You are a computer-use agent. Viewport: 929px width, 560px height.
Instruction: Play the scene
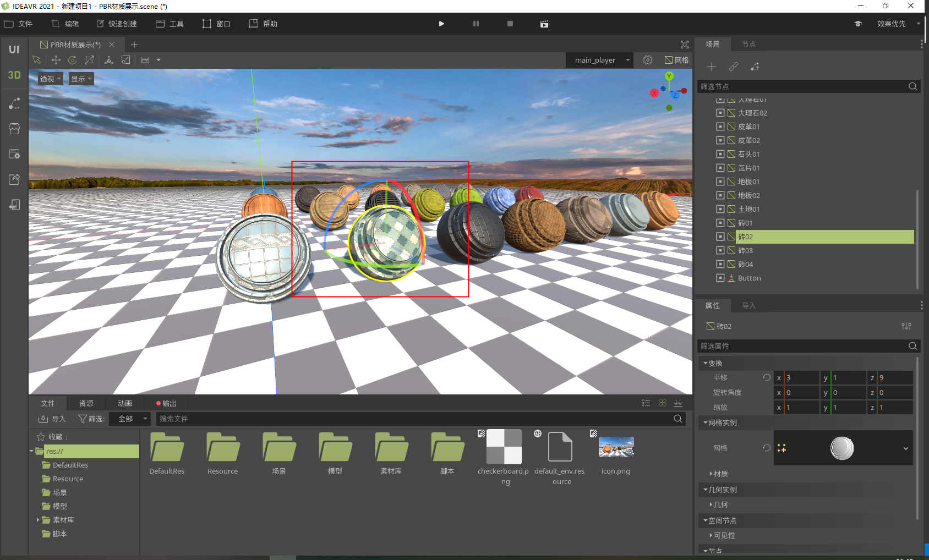tap(441, 24)
